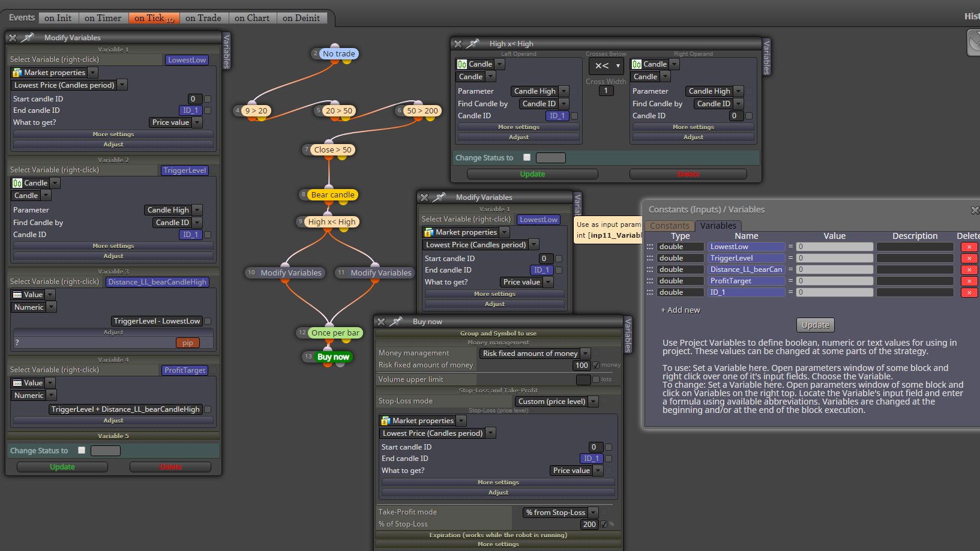Switch to the on Chart event tab
The image size is (980, 551).
coord(252,18)
